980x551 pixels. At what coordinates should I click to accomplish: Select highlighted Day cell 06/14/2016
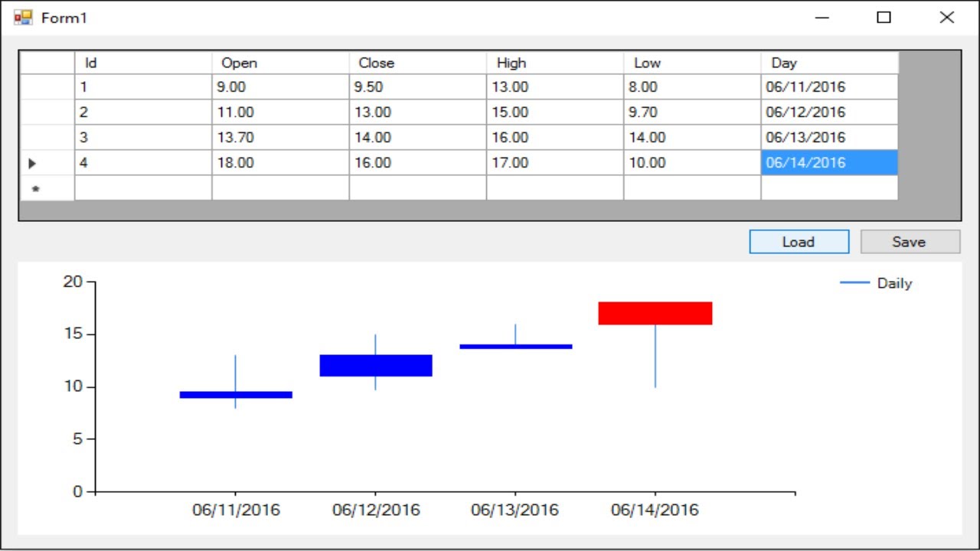point(829,163)
